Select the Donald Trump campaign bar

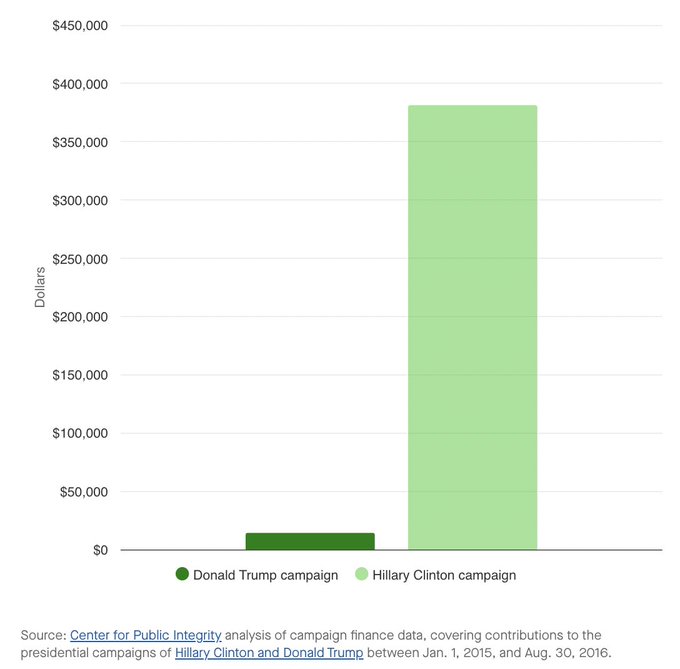(310, 541)
